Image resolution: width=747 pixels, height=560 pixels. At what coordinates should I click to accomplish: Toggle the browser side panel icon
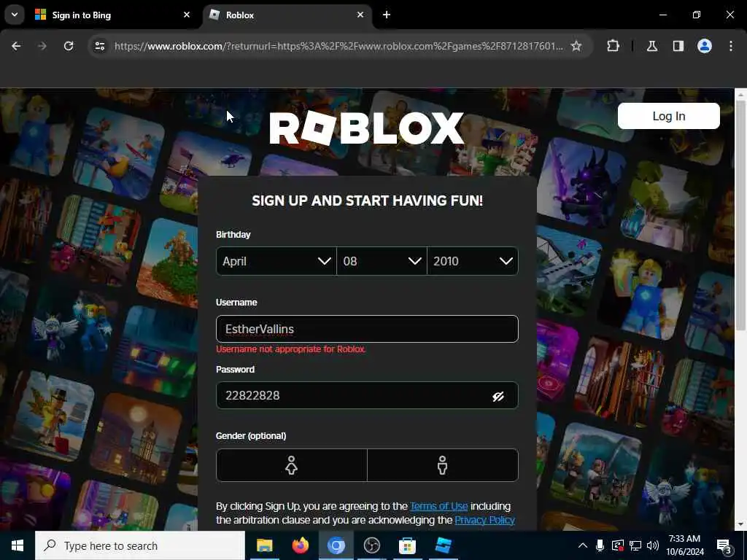pyautogui.click(x=678, y=46)
